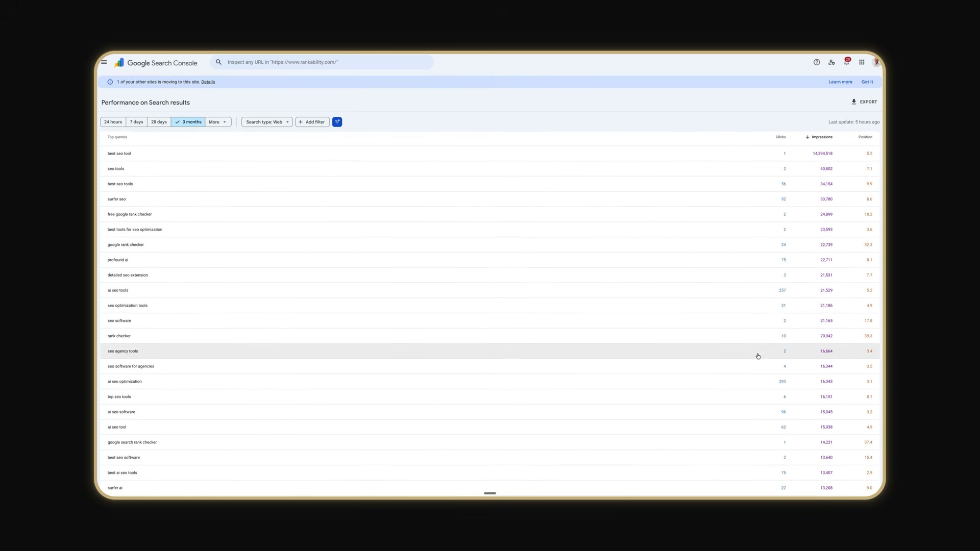Open the Google apps grid launcher
Viewport: 980px width, 551px height.
(861, 62)
